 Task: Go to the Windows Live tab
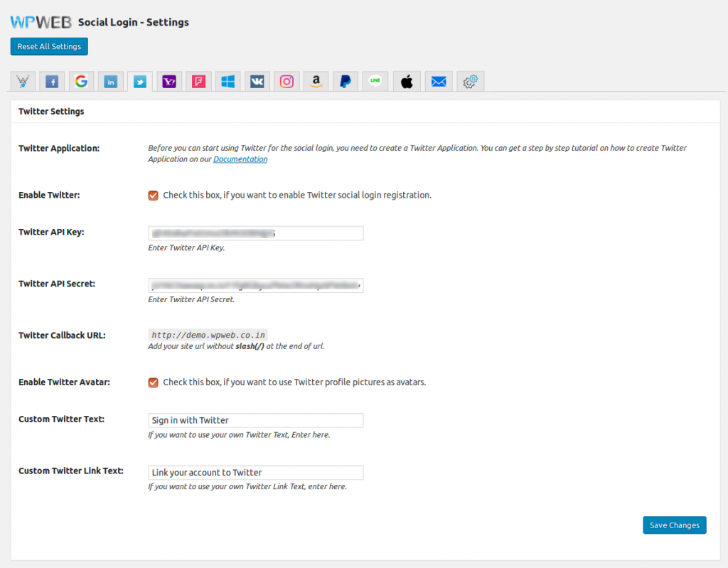(227, 82)
